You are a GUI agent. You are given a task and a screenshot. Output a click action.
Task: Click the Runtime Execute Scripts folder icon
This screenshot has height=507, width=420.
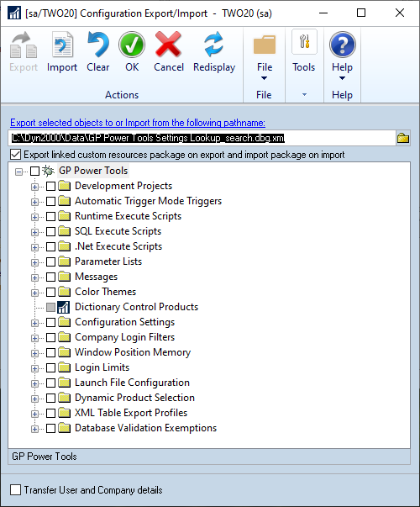click(65, 216)
